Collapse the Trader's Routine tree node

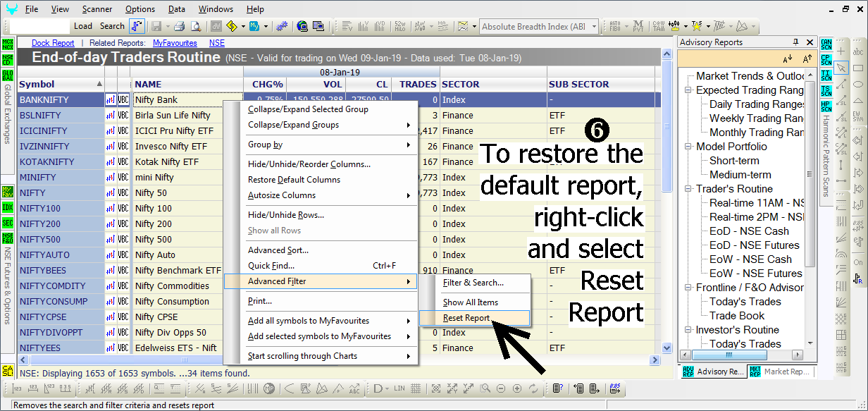[x=688, y=189]
